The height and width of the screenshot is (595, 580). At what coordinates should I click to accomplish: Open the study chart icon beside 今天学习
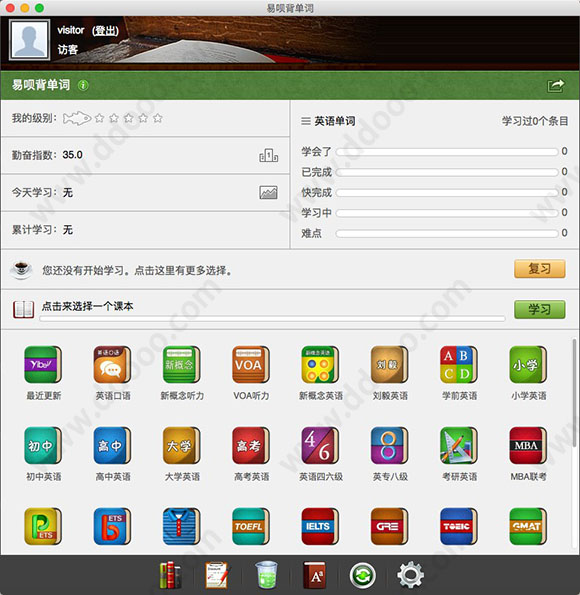268,192
